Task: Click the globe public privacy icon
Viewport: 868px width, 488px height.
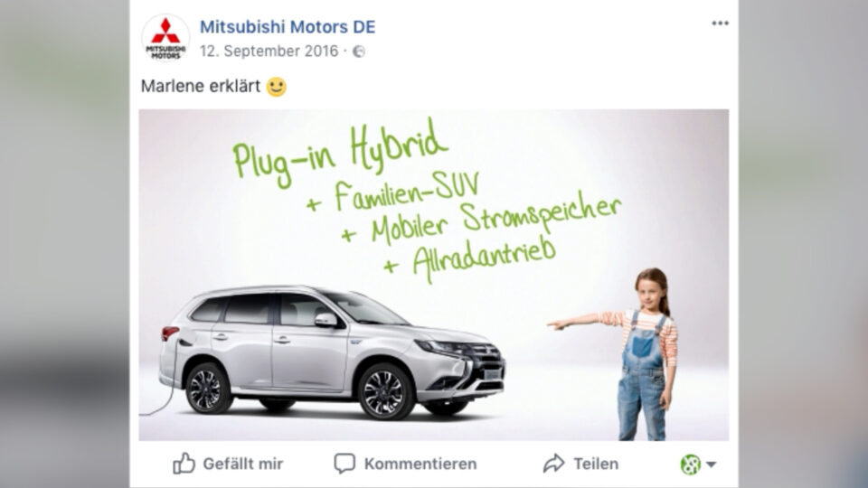Action: coord(359,52)
